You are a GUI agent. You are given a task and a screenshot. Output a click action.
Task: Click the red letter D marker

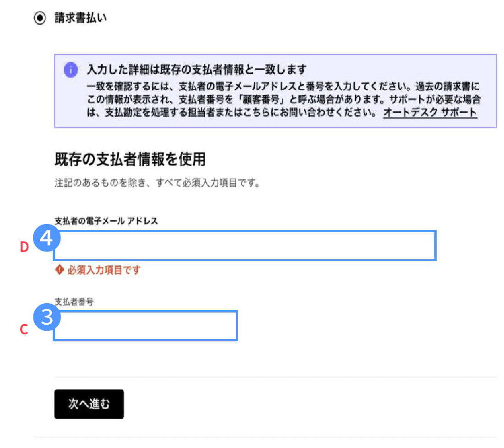pos(25,247)
